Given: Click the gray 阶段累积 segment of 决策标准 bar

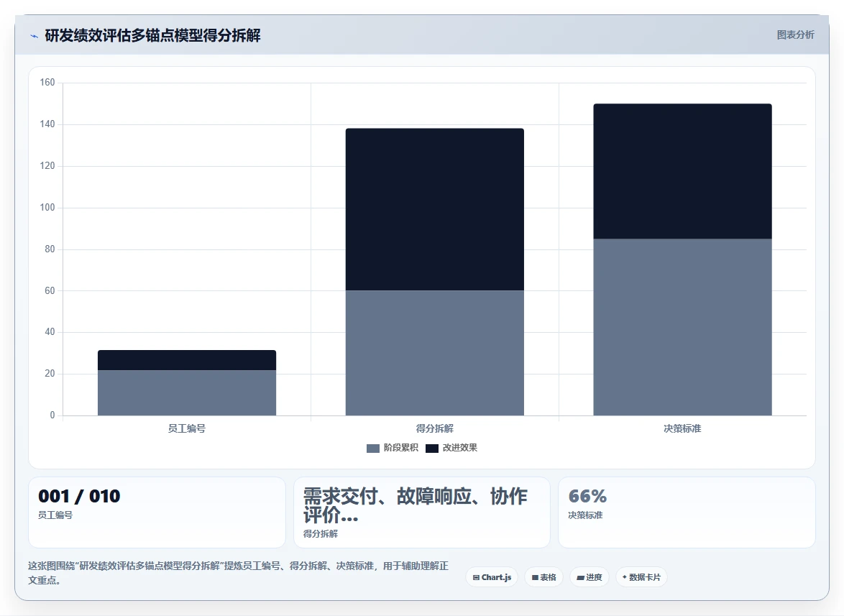Looking at the screenshot, I should pyautogui.click(x=682, y=327).
